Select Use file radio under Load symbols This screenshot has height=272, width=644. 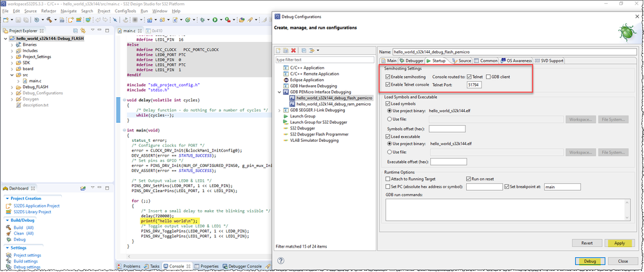click(390, 119)
